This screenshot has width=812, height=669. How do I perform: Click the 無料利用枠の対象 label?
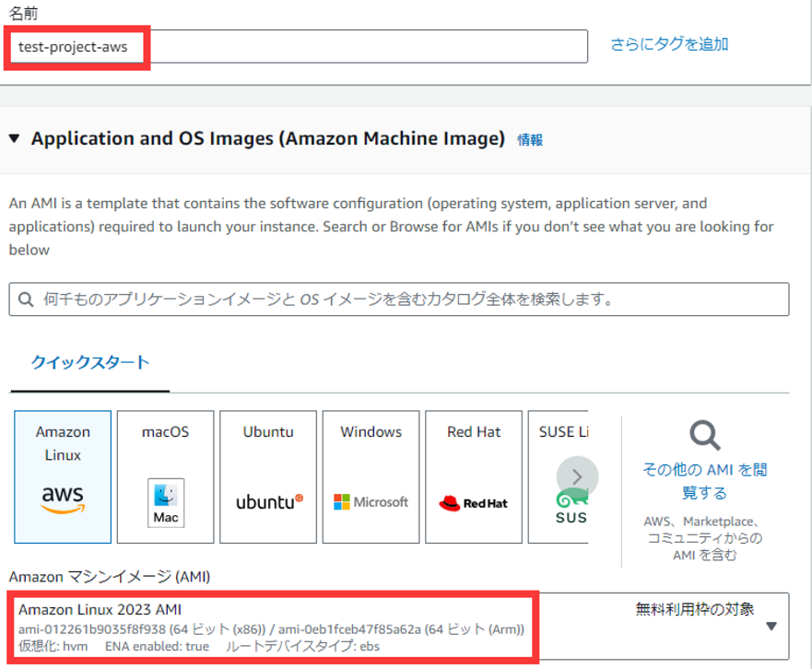pos(694,609)
